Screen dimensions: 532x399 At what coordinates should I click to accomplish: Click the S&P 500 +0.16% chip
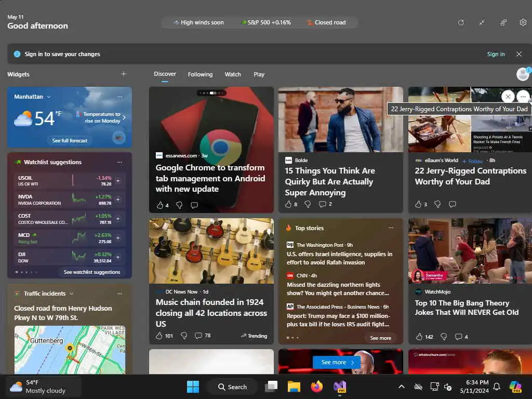click(x=265, y=22)
